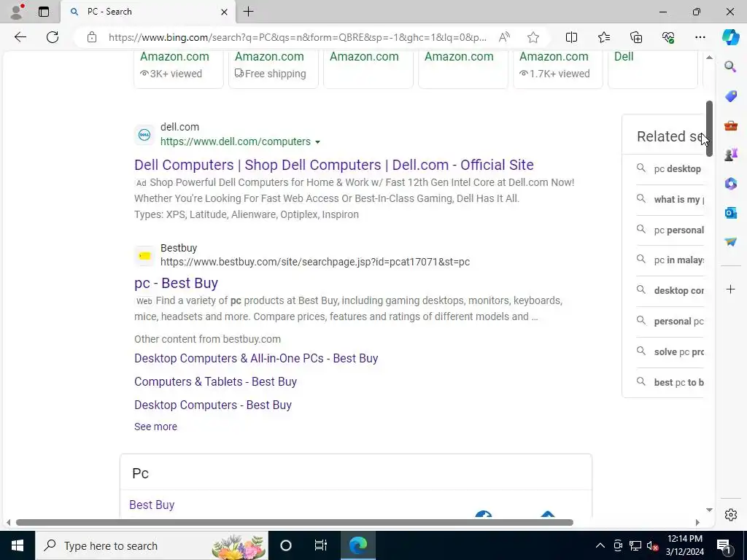
Task: Open sidebar Games chess icon
Action: point(730,155)
